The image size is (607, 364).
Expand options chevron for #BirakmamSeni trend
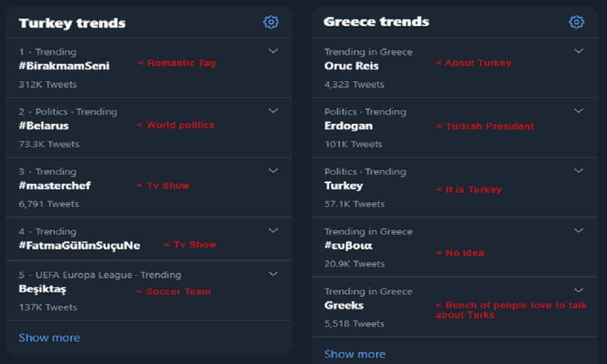coord(273,52)
